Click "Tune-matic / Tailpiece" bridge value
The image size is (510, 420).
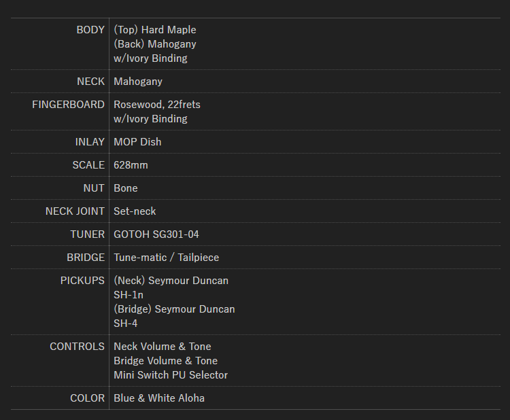click(x=166, y=258)
